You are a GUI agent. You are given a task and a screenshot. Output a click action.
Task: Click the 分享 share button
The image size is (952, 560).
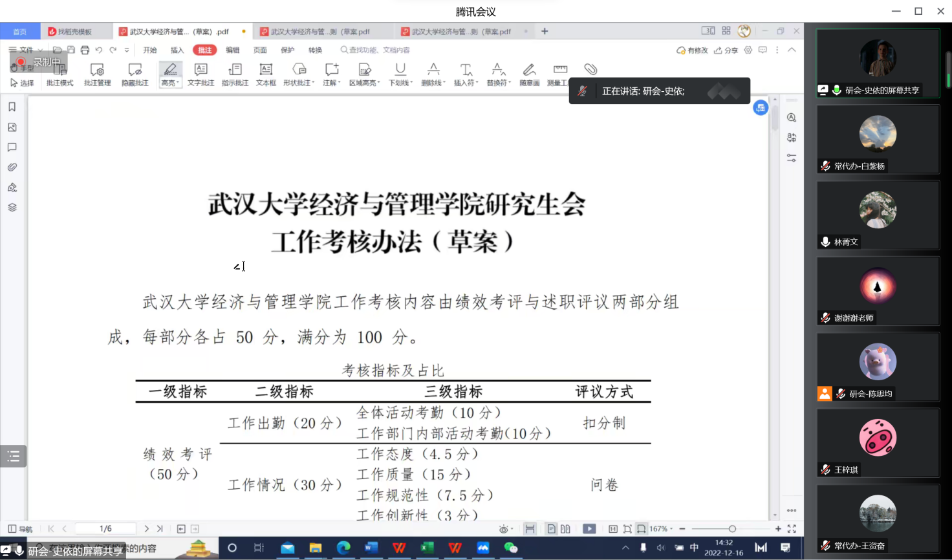click(726, 50)
